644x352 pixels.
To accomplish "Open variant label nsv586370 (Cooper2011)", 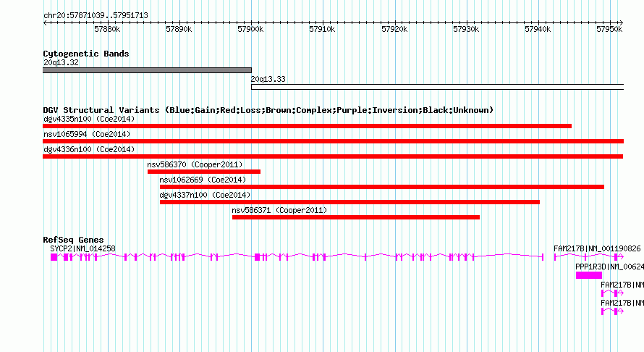I will click(195, 164).
